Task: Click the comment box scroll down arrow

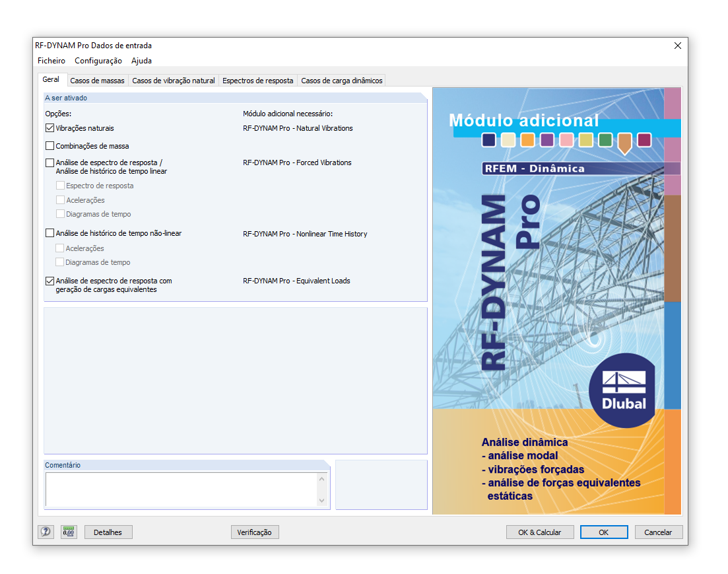Action: 321,501
